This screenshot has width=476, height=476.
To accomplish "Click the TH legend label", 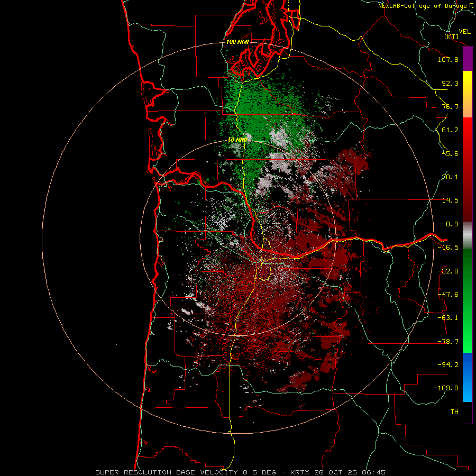I will 454,412.
